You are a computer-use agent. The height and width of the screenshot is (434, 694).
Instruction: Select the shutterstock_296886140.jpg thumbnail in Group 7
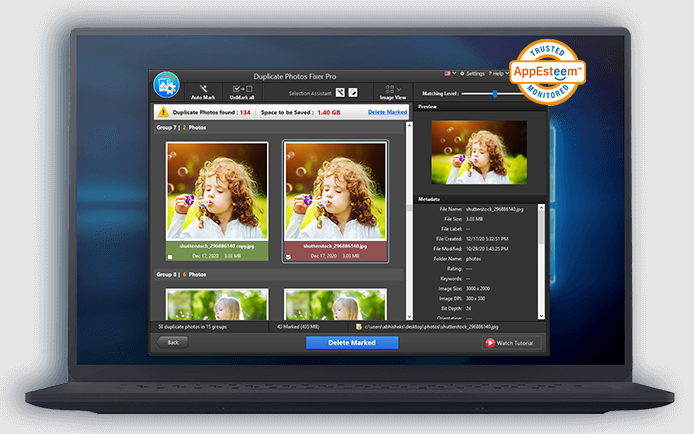(x=335, y=191)
